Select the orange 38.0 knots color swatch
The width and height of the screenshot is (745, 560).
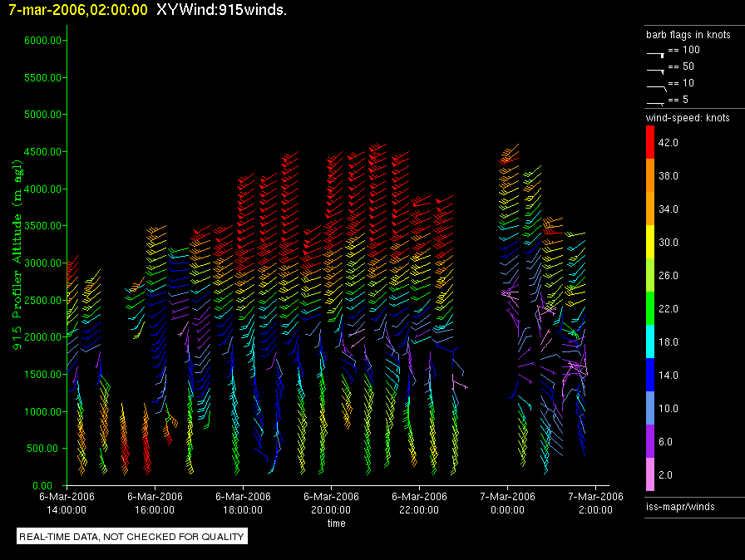tap(651, 176)
